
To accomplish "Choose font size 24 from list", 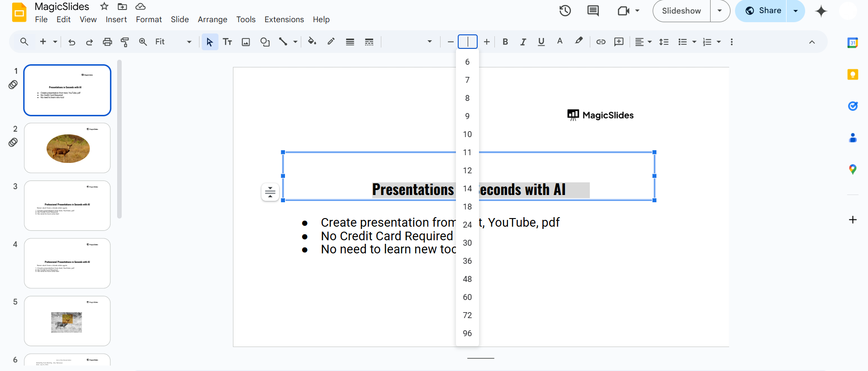I will point(467,225).
